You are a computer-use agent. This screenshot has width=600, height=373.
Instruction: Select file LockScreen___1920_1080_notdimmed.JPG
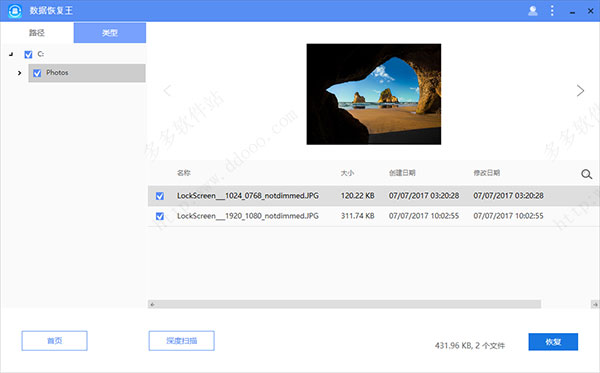(248, 216)
